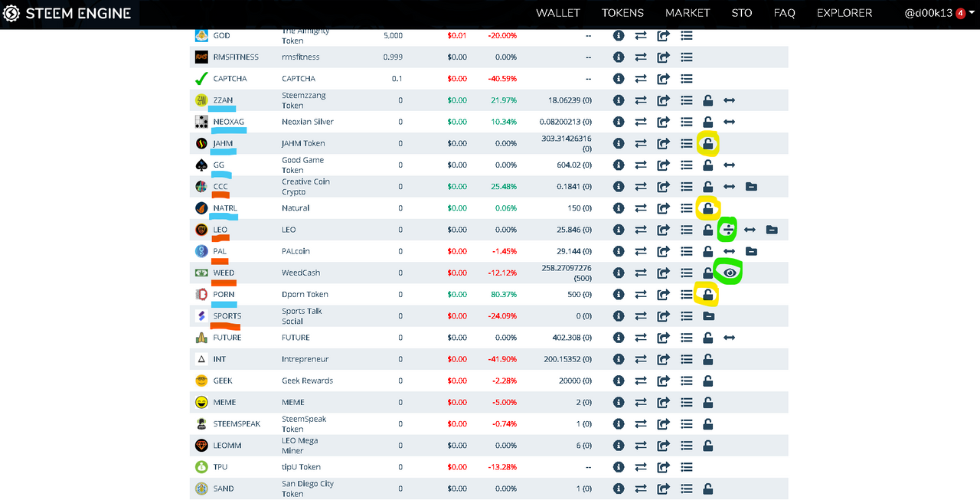View the history list icon for ZZAN
The width and height of the screenshot is (980, 500).
[x=687, y=100]
